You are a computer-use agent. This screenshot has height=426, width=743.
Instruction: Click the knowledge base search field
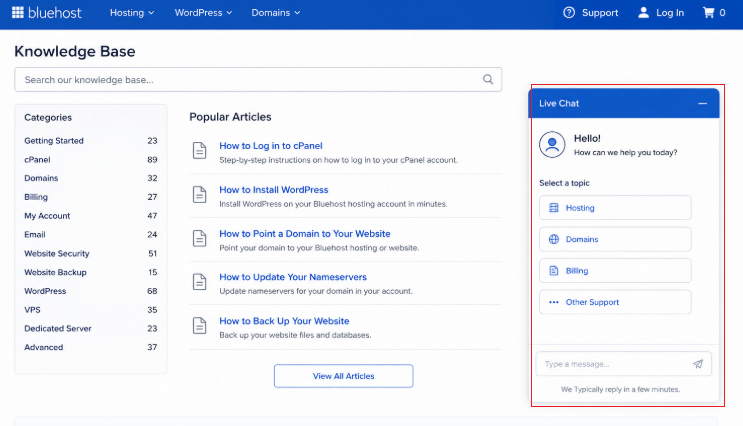(x=258, y=80)
